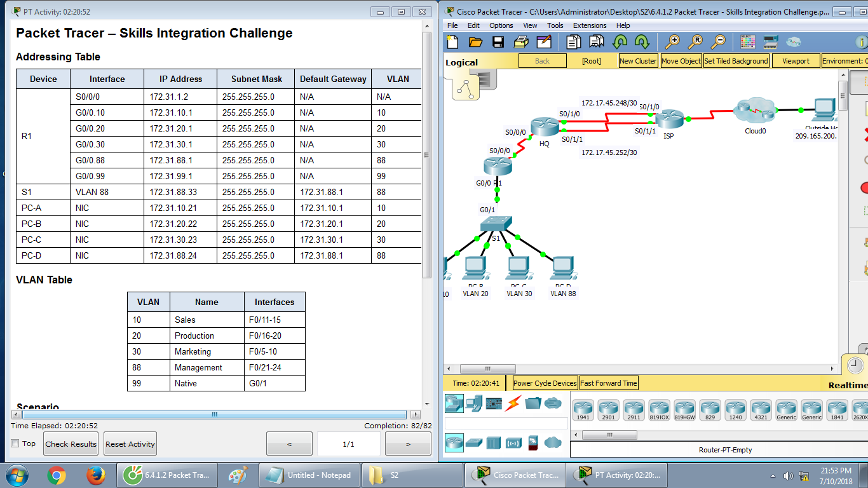Pick the 2911 router from device list
Image resolution: width=868 pixels, height=488 pixels.
tap(634, 410)
